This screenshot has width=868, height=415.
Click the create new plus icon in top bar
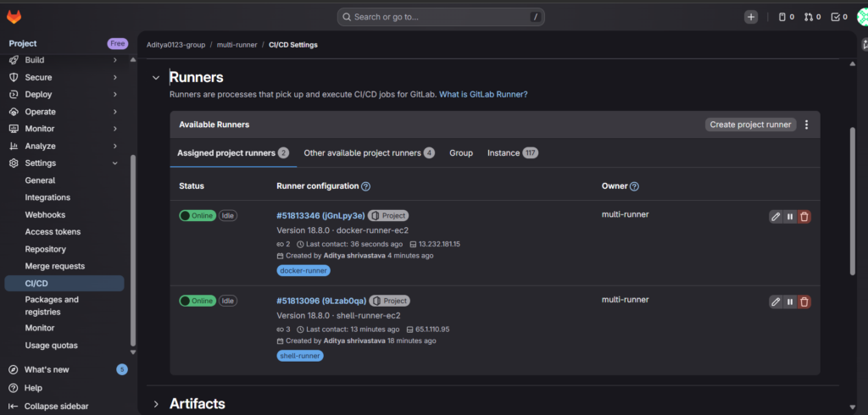pos(751,17)
